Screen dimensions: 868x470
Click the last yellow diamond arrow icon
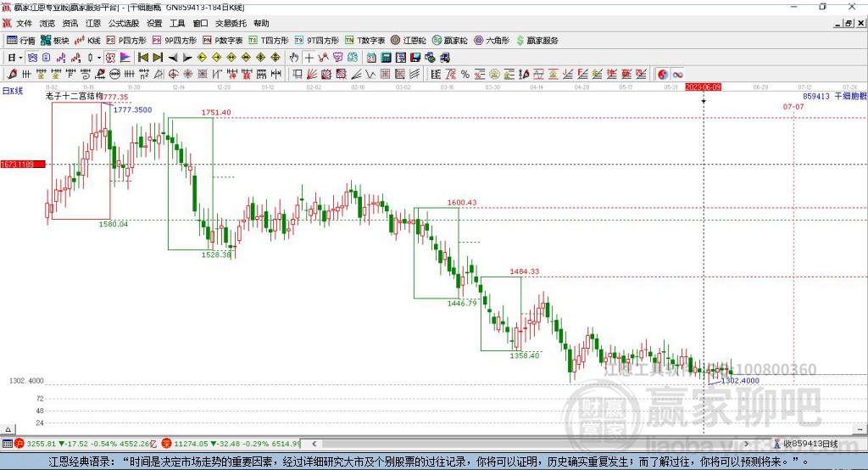(x=275, y=57)
